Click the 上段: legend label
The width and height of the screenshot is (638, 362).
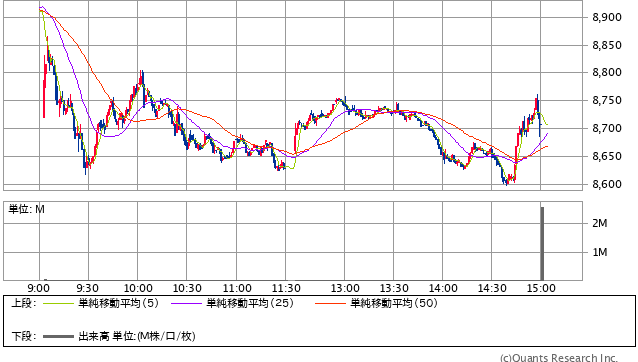(24, 303)
